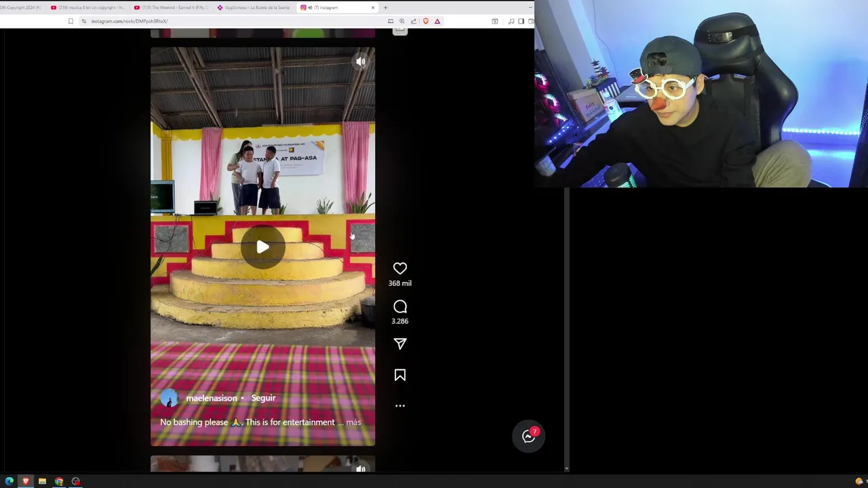The height and width of the screenshot is (488, 868).
Task: Switch to 'música 8 bit sin copyright' YouTube tab
Action: click(x=88, y=7)
